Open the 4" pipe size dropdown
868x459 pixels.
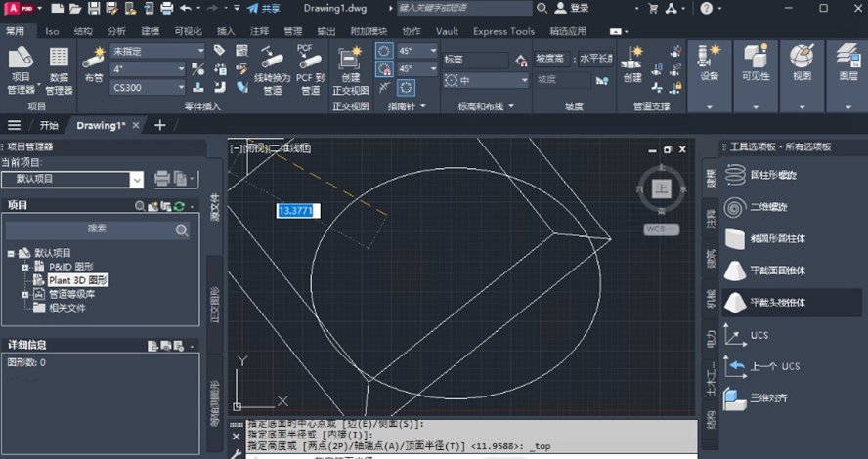(x=148, y=69)
